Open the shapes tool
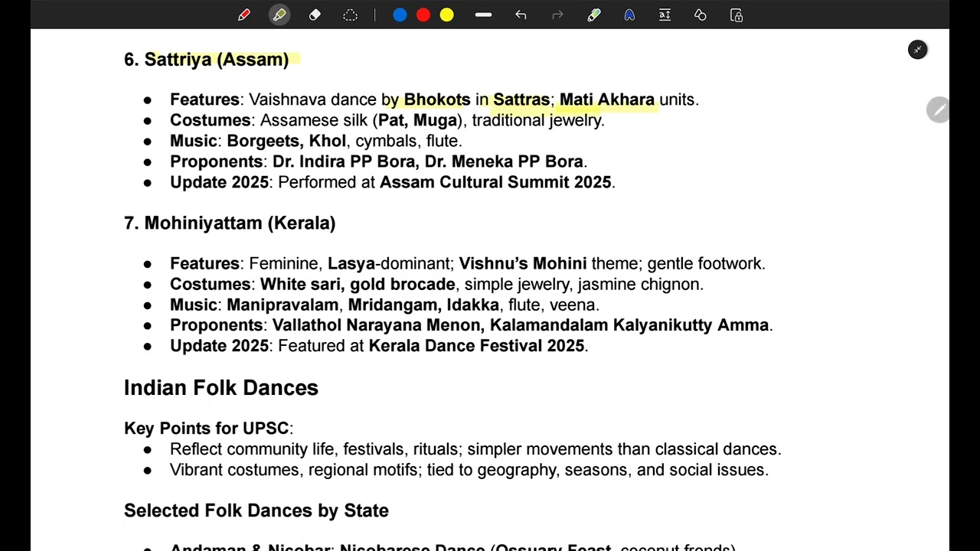This screenshot has width=980, height=551. tap(701, 15)
